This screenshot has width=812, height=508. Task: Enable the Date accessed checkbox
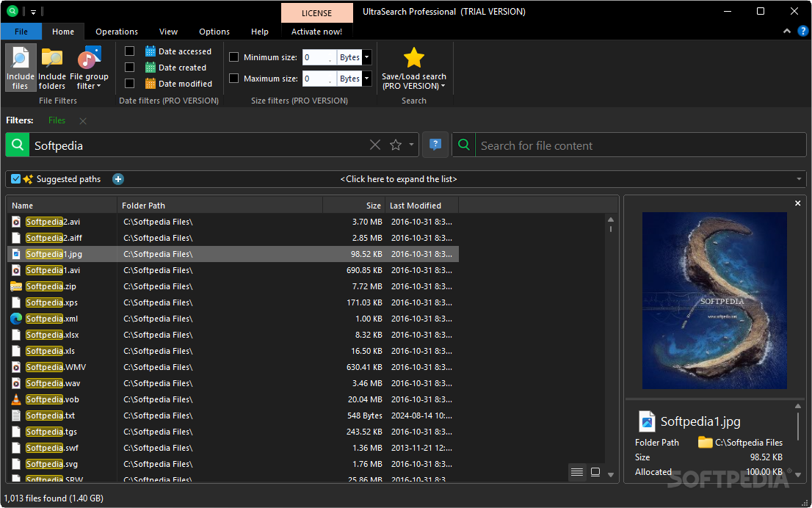pyautogui.click(x=129, y=51)
